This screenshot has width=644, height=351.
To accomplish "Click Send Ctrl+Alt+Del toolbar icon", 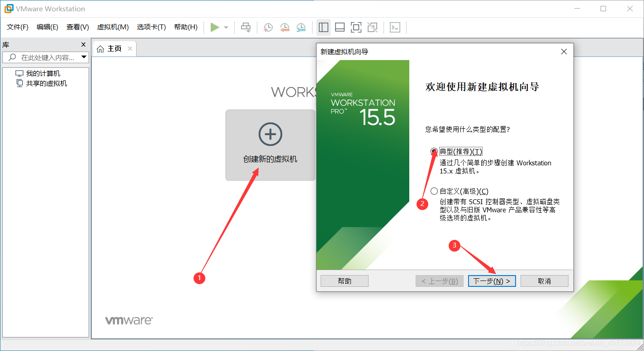I will tap(246, 28).
